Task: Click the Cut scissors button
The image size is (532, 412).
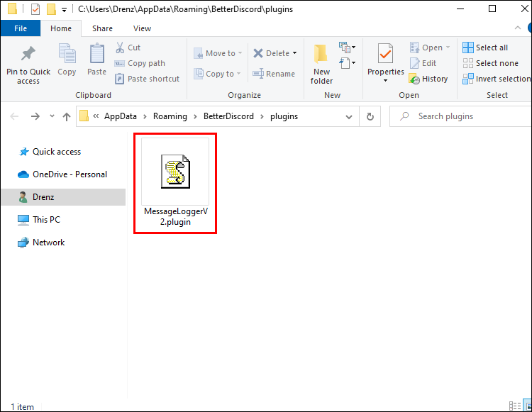Action: [x=128, y=48]
